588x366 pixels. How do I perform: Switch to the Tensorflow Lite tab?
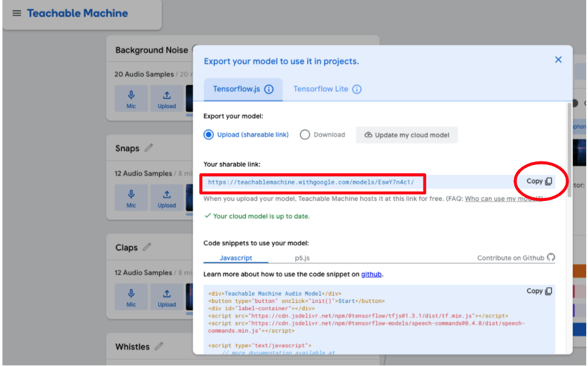coord(320,89)
